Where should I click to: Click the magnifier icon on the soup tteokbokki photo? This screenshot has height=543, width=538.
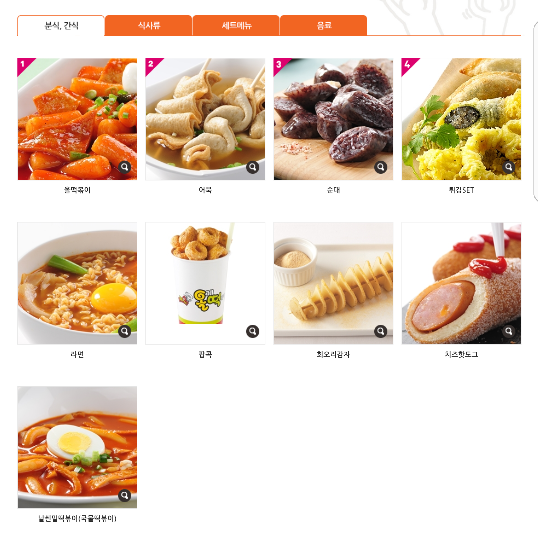point(125,496)
